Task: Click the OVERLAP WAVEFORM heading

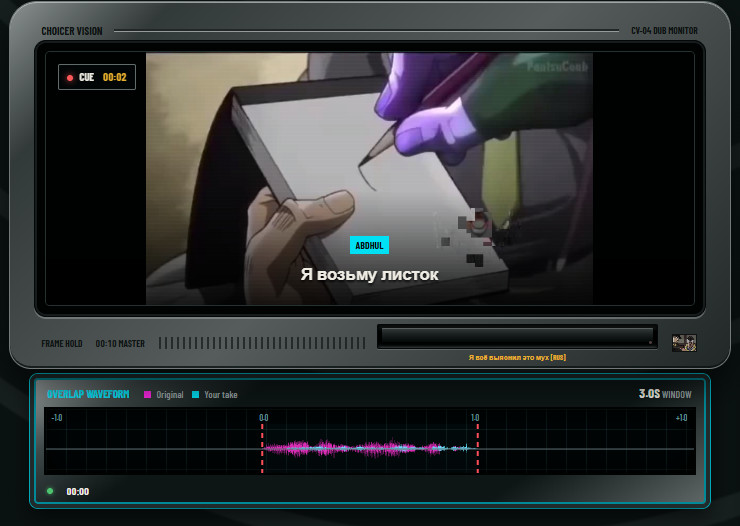Action: pyautogui.click(x=88, y=394)
